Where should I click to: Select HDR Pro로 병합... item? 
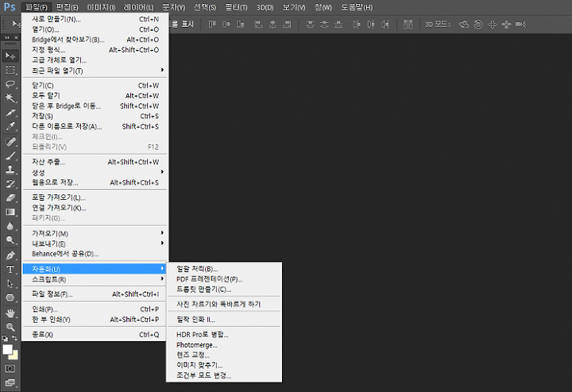223,334
